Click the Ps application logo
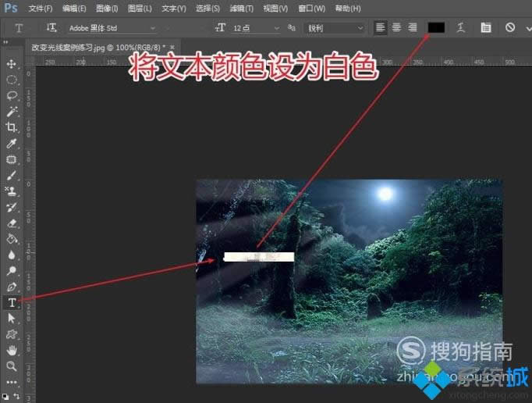 point(11,8)
